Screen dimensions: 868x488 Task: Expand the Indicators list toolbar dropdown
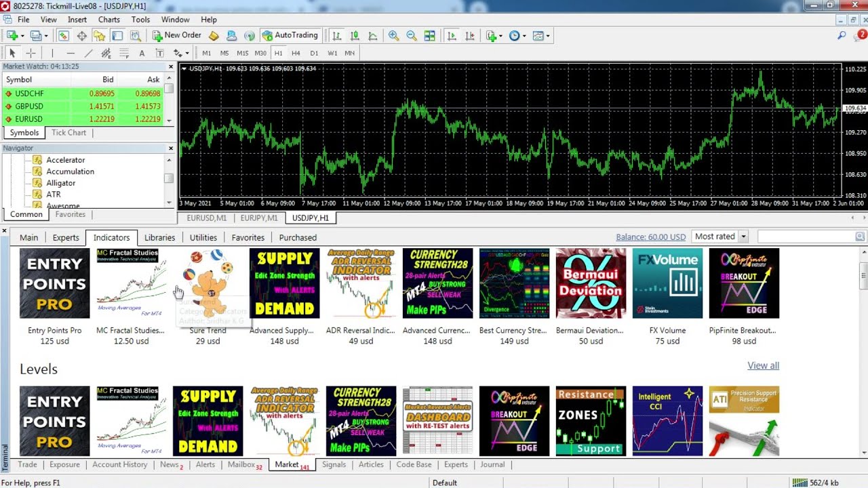point(500,35)
